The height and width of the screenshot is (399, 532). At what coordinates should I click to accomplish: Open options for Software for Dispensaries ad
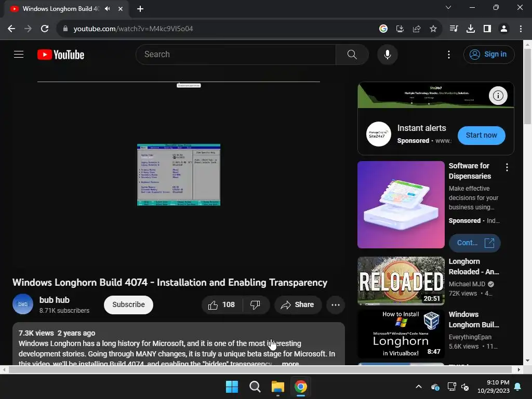tap(507, 167)
